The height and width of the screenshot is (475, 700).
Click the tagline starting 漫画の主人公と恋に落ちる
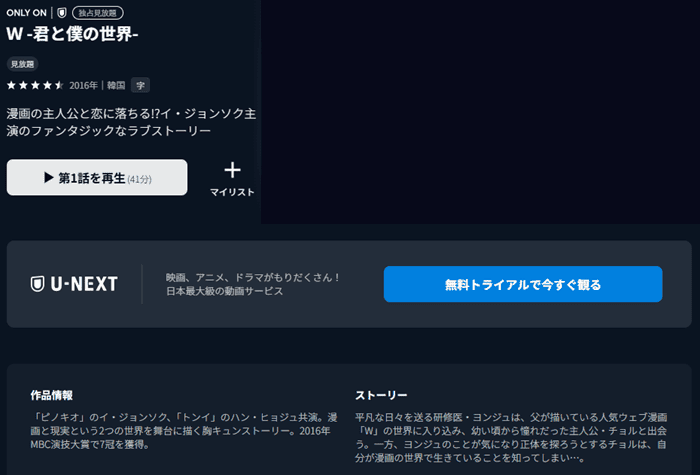point(131,122)
